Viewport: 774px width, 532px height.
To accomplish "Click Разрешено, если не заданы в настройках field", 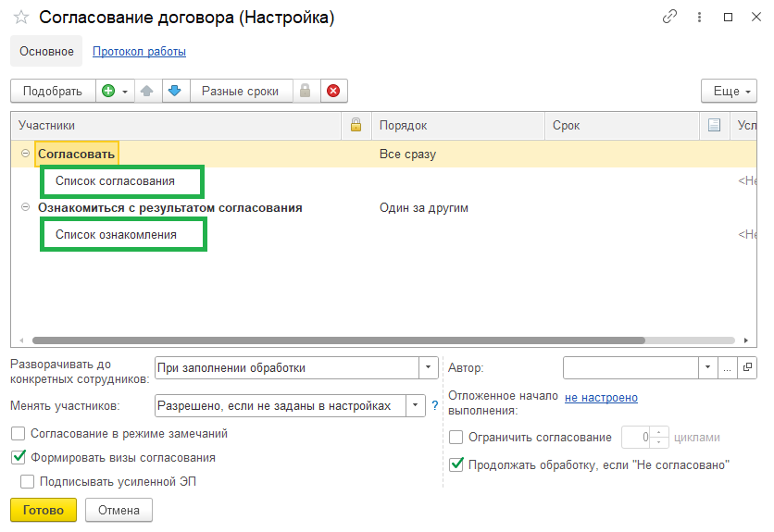I will [281, 405].
